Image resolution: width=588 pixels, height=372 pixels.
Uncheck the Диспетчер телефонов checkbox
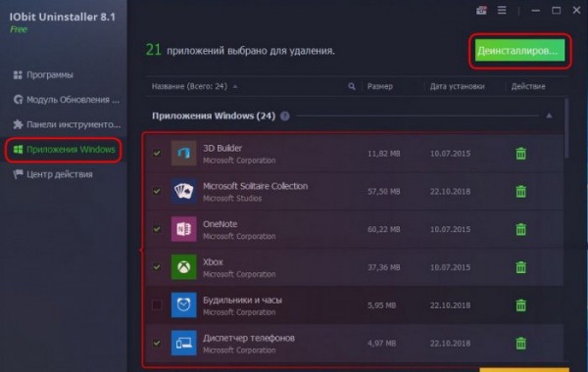(x=157, y=343)
